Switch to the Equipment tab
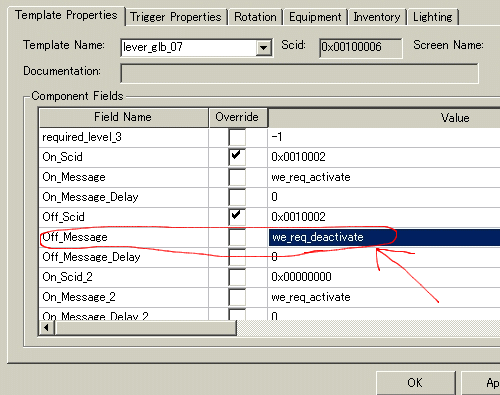The image size is (500, 395). [315, 17]
